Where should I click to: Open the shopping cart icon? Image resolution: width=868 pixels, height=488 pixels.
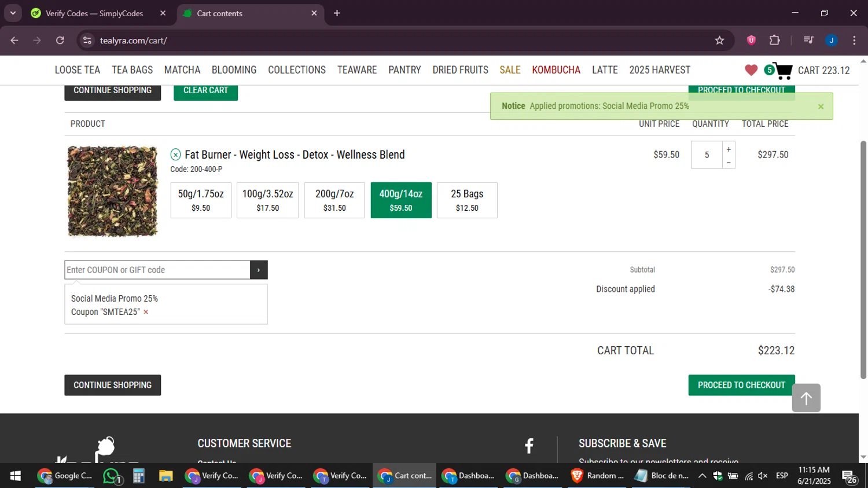point(782,71)
